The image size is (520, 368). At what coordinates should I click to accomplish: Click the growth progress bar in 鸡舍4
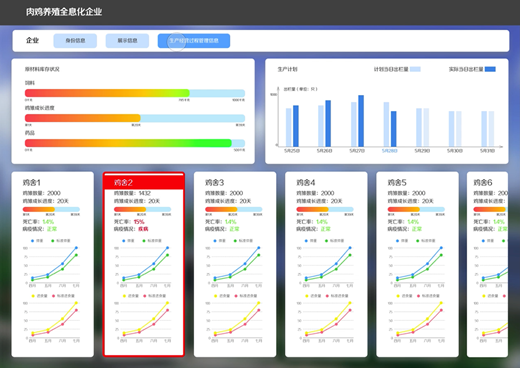tap(325, 209)
